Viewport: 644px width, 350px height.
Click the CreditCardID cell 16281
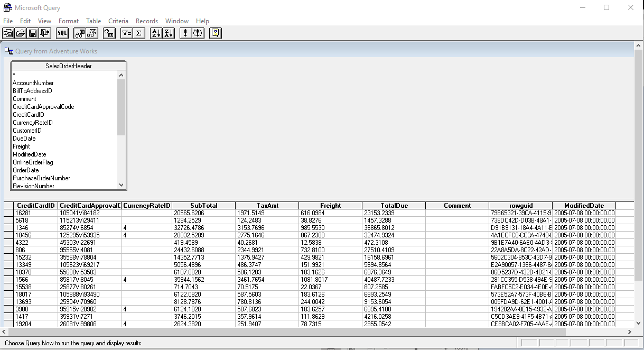tap(36, 213)
